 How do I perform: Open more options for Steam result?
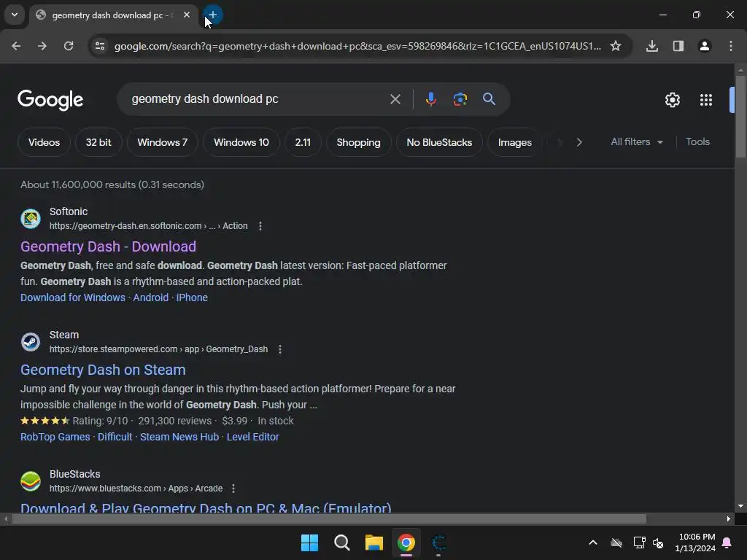pos(280,349)
